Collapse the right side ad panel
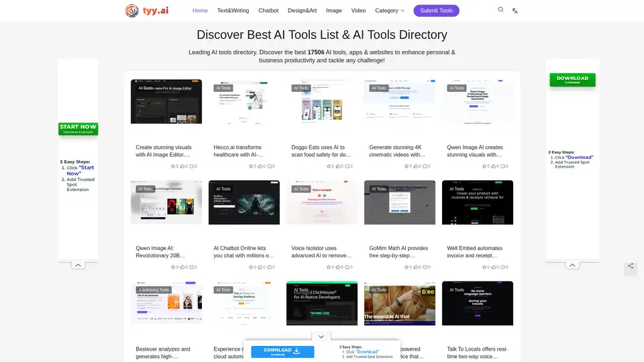Screen dimensions: 644x362 (572, 265)
